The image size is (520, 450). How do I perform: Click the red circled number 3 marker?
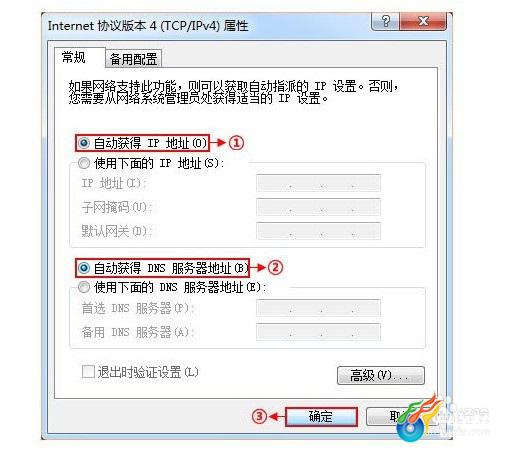pos(260,416)
